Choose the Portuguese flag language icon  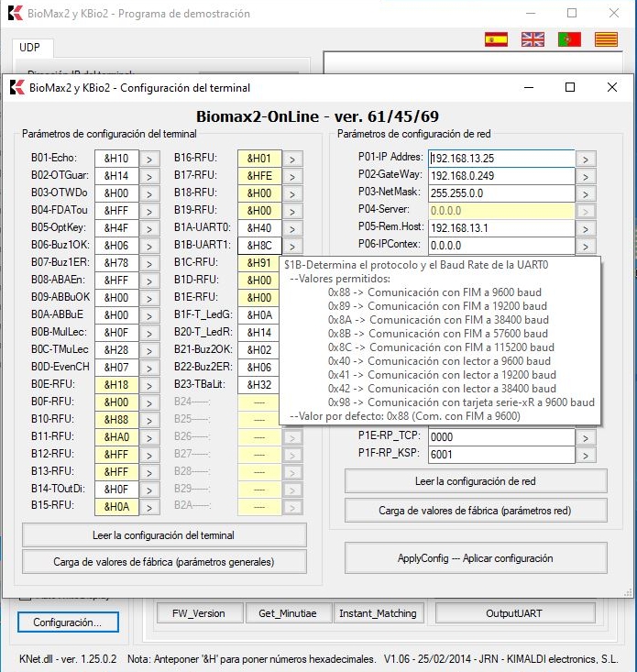569,39
